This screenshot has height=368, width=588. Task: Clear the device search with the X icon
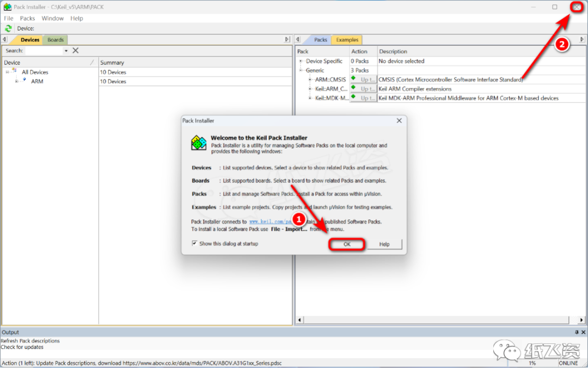pyautogui.click(x=75, y=51)
